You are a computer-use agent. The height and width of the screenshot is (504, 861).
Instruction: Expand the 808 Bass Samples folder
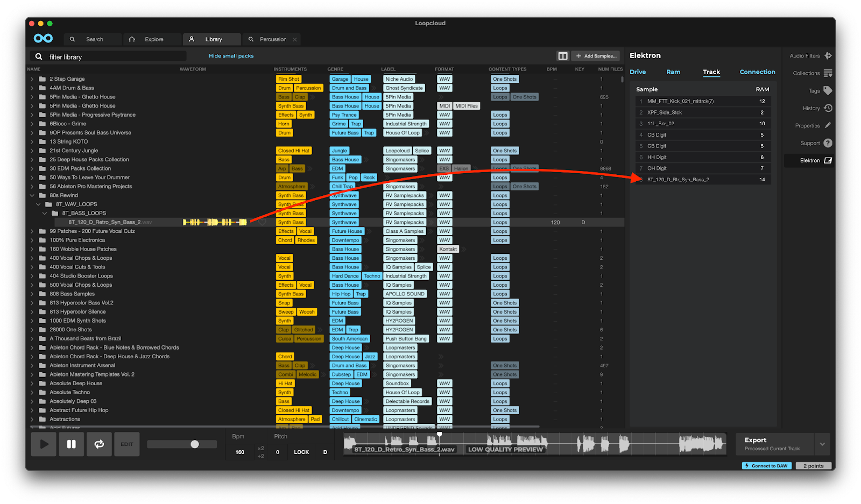[x=32, y=294]
